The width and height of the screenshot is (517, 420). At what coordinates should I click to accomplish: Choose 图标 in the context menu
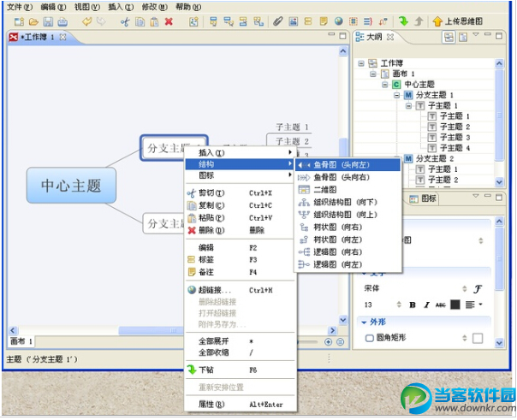240,175
